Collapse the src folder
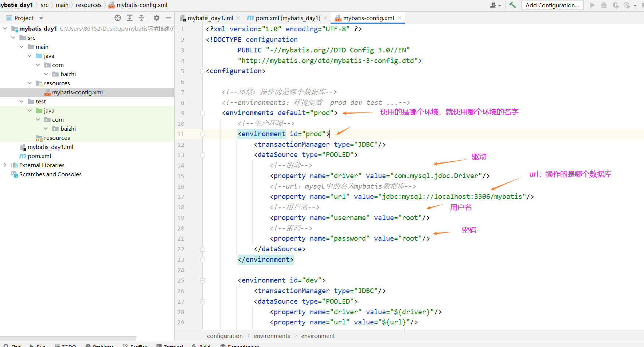644x347 pixels. [13, 38]
